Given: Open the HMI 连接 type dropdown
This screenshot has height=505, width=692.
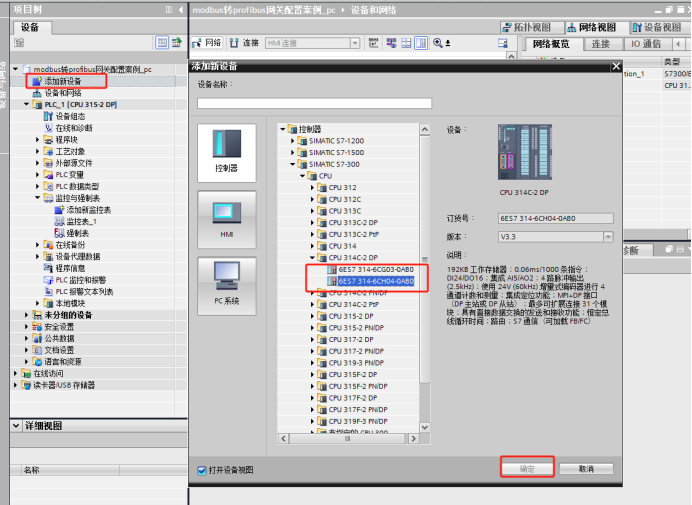Looking at the screenshot, I should pyautogui.click(x=355, y=43).
